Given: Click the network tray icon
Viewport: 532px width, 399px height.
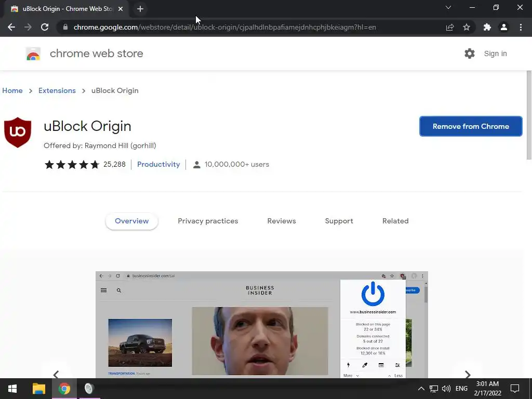Looking at the screenshot, I should pos(434,389).
